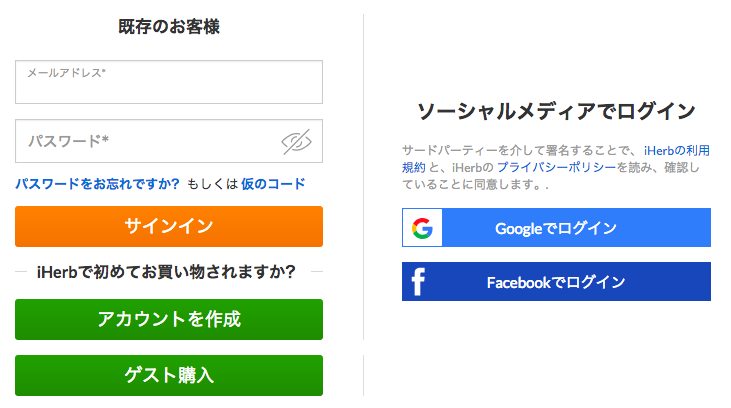The height and width of the screenshot is (408, 731).
Task: Open the パスワードをお忘れですか? link
Action: (x=97, y=184)
